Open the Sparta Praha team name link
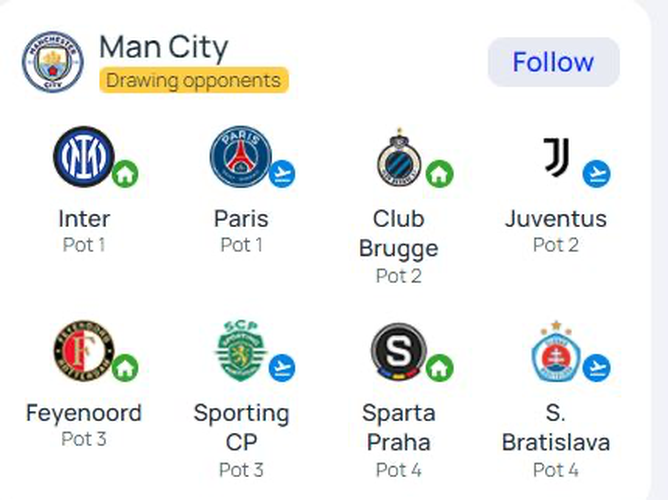The height and width of the screenshot is (500, 668). click(399, 427)
